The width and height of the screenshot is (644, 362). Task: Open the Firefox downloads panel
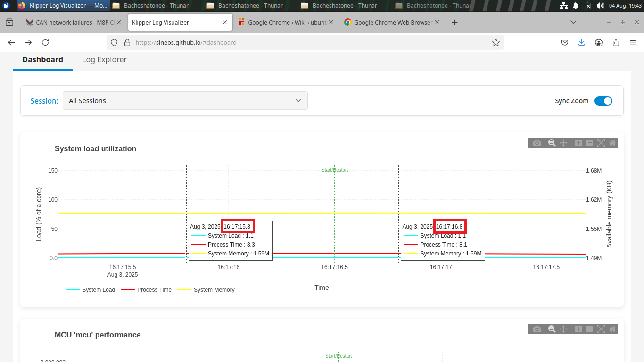[x=582, y=42]
